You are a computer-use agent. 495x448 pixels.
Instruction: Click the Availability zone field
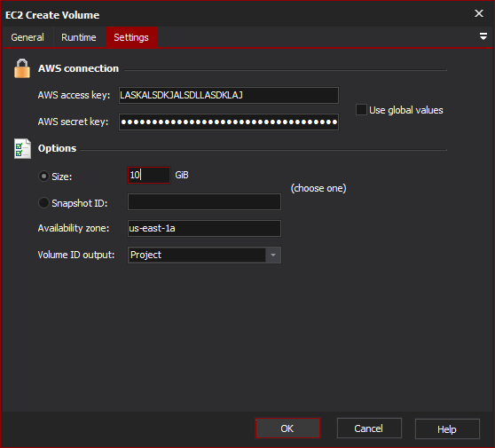pyautogui.click(x=204, y=228)
